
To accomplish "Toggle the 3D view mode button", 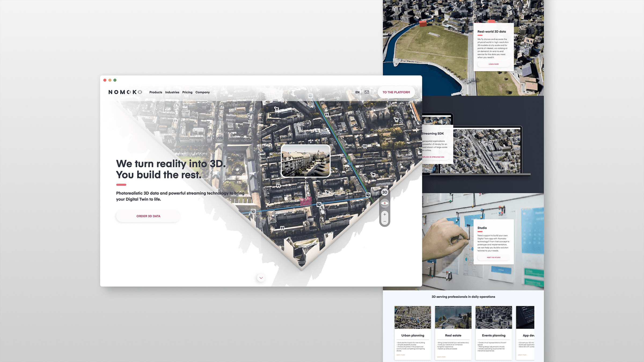I will click(x=385, y=192).
